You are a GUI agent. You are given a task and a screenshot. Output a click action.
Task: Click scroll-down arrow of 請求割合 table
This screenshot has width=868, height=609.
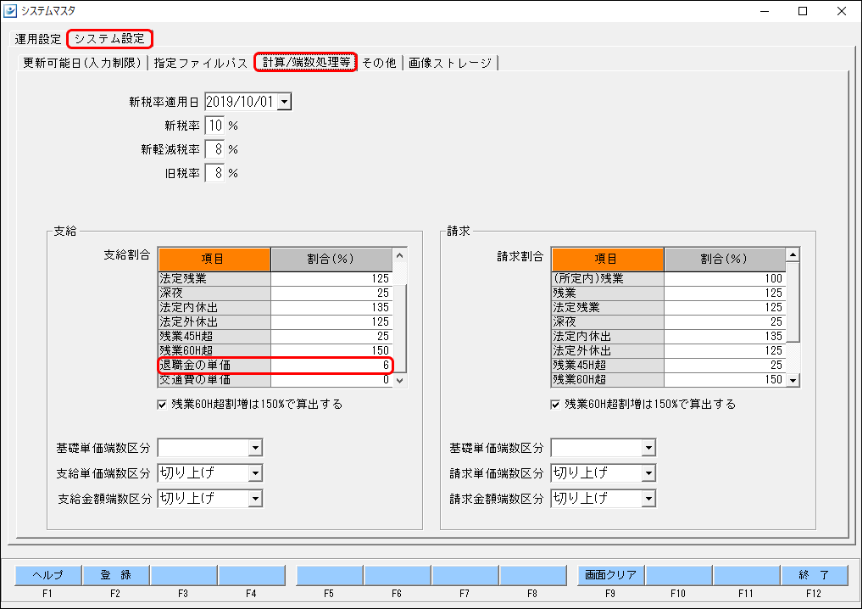tap(793, 380)
